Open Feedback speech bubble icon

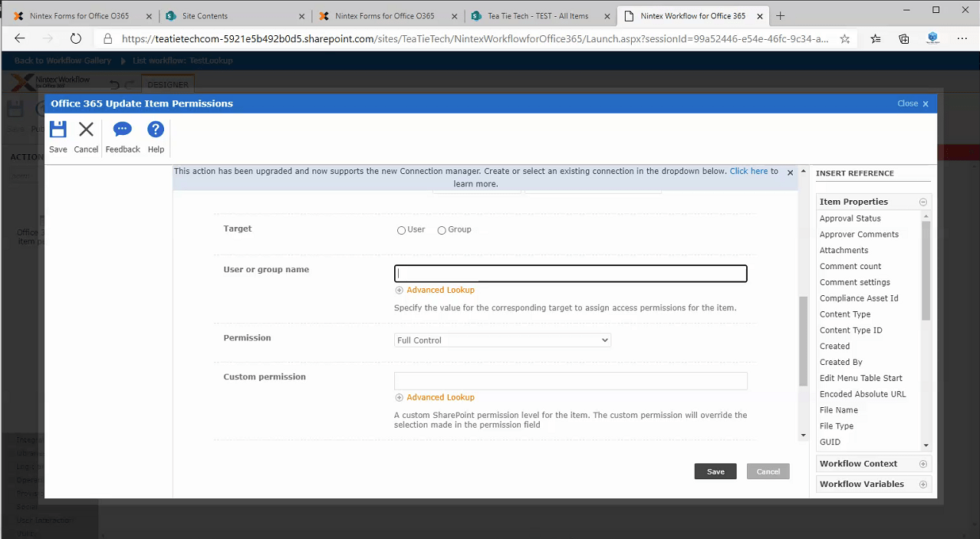point(123,130)
